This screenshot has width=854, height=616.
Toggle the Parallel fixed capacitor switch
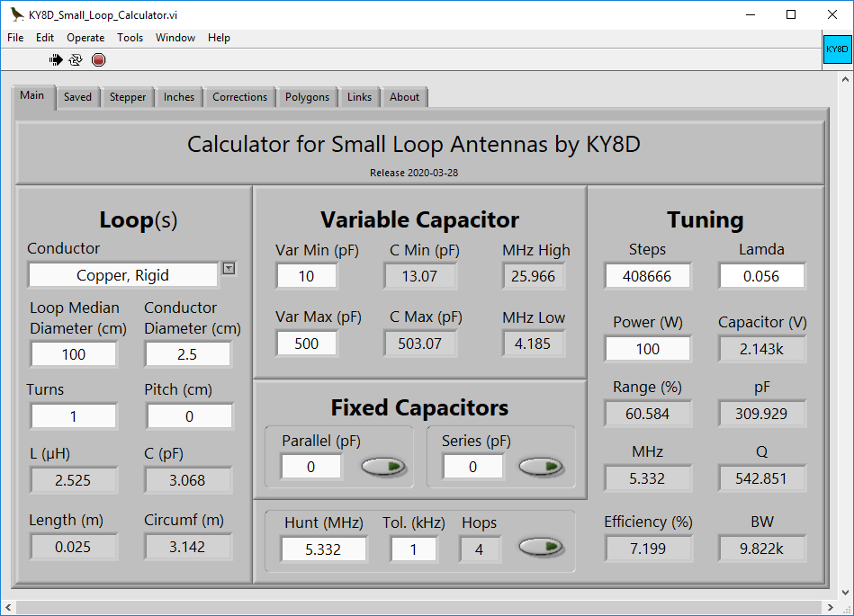pyautogui.click(x=384, y=467)
